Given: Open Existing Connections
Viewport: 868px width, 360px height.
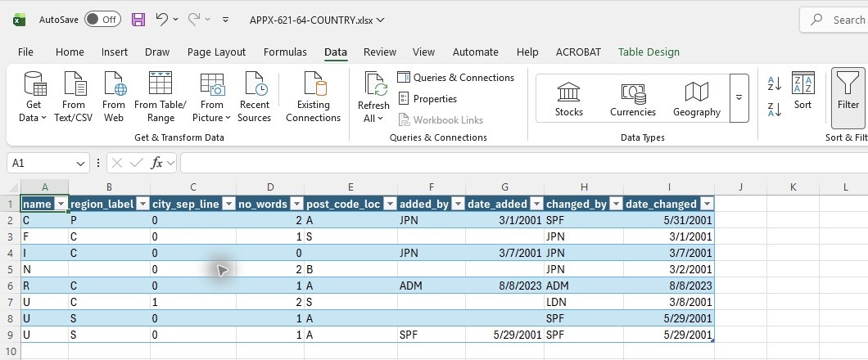Looking at the screenshot, I should (314, 97).
